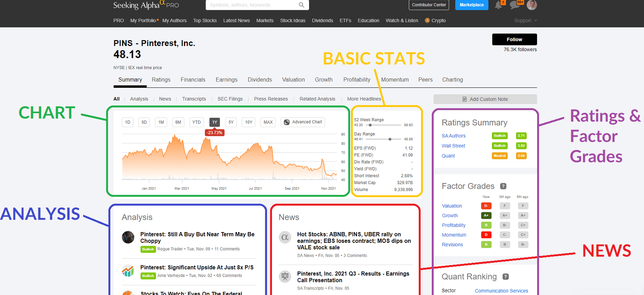Select the 10Y chart range
Screen dimensions: 644x295
tap(249, 122)
